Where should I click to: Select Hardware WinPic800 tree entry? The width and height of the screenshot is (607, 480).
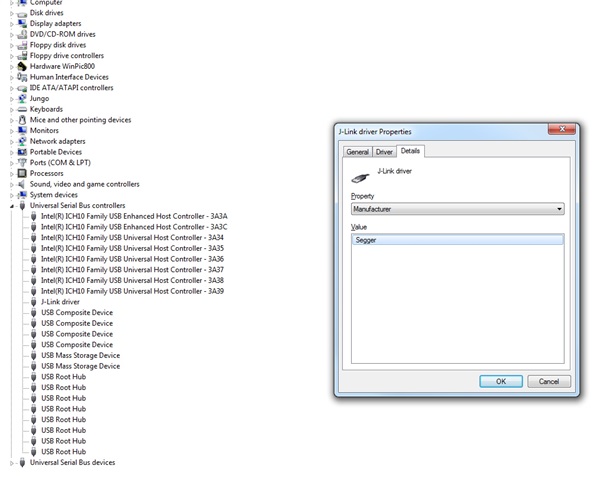click(x=62, y=67)
